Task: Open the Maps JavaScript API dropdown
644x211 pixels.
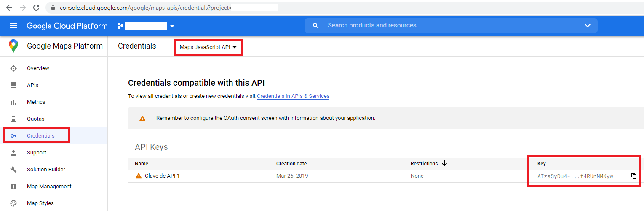Action: (x=208, y=47)
